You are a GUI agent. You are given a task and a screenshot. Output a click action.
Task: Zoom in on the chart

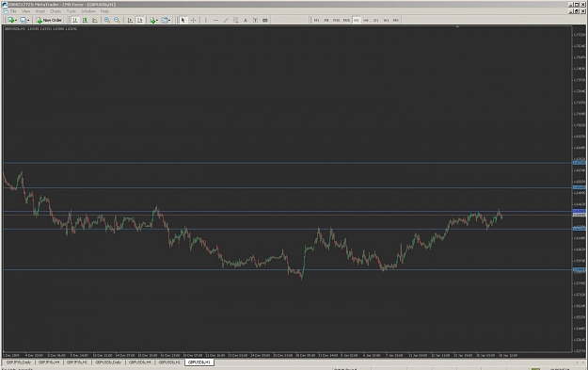107,21
